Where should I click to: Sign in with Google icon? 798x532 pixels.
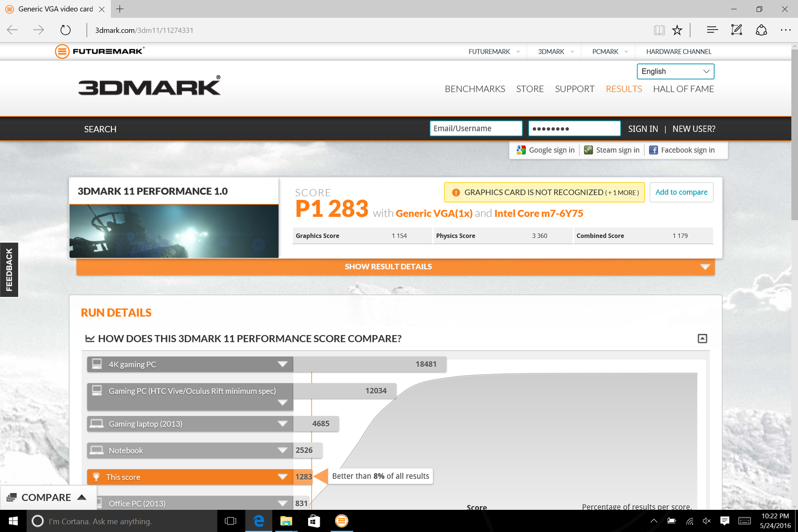(521, 150)
